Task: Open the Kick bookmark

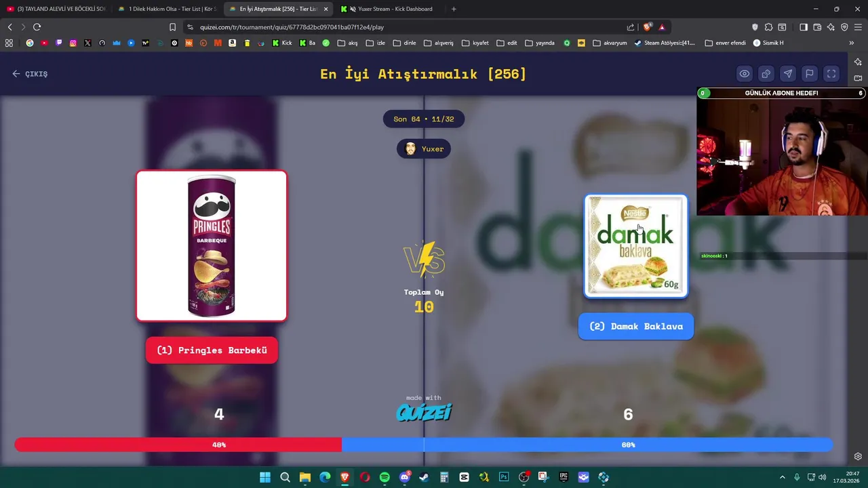Action: [x=281, y=43]
